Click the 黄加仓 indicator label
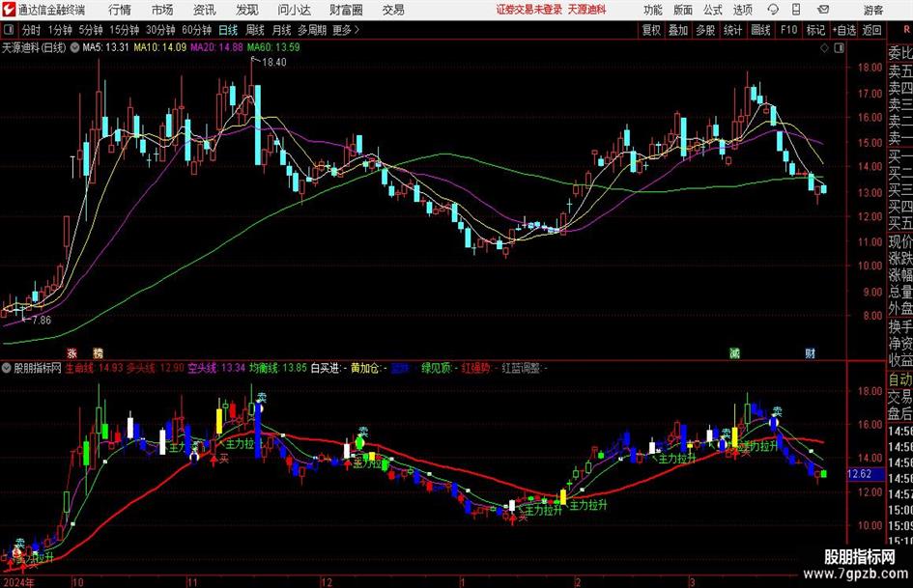Image resolution: width=913 pixels, height=588 pixels. pyautogui.click(x=368, y=368)
